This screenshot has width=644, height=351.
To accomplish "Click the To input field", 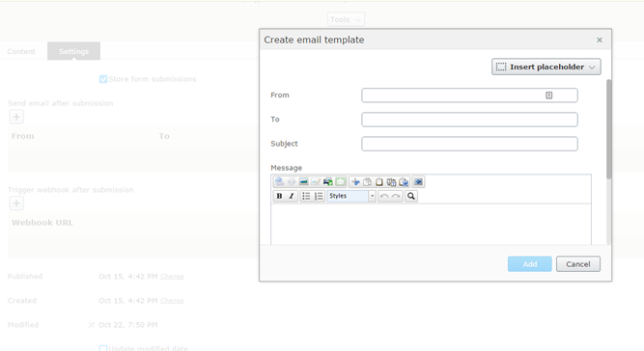I will point(469,120).
